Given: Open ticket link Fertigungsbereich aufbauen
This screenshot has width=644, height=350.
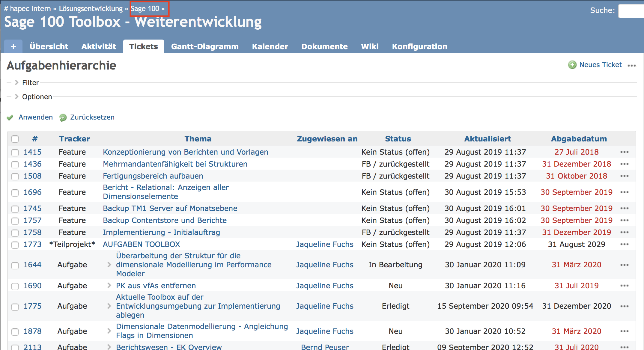Looking at the screenshot, I should pyautogui.click(x=153, y=176).
